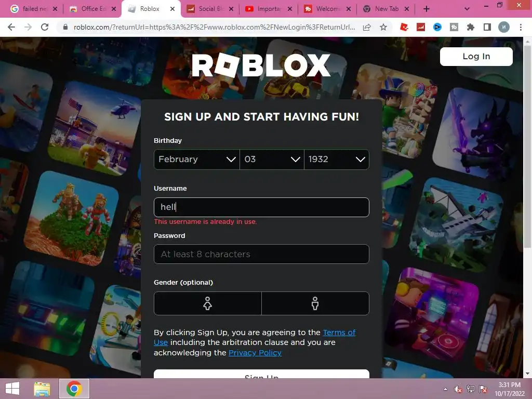Open the Action Center flag icon
532x399 pixels.
click(x=483, y=389)
